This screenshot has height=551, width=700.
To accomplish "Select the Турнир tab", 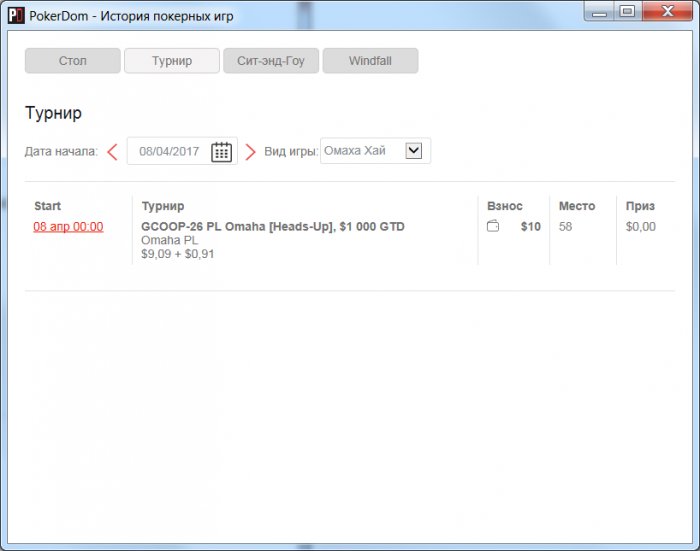I will click(172, 61).
